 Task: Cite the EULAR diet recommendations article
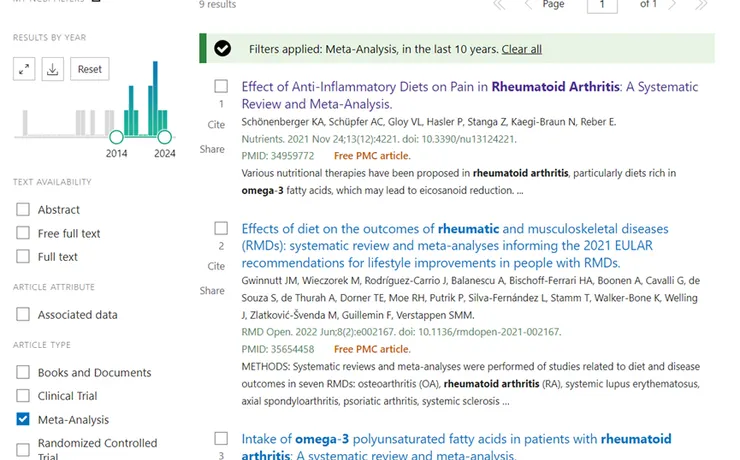pos(216,266)
